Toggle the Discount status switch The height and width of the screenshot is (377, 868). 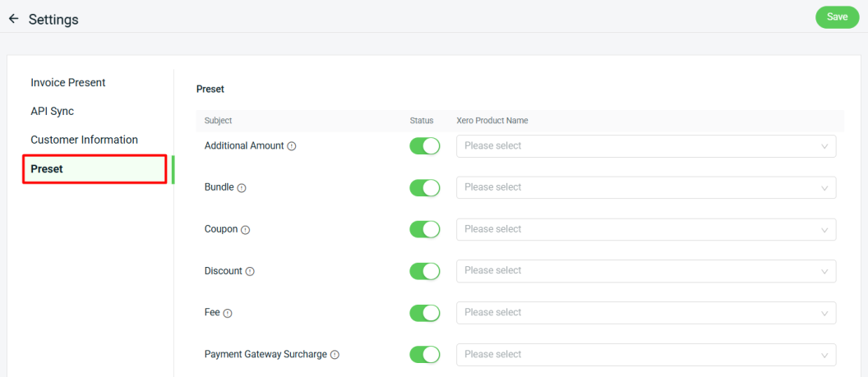pos(425,271)
